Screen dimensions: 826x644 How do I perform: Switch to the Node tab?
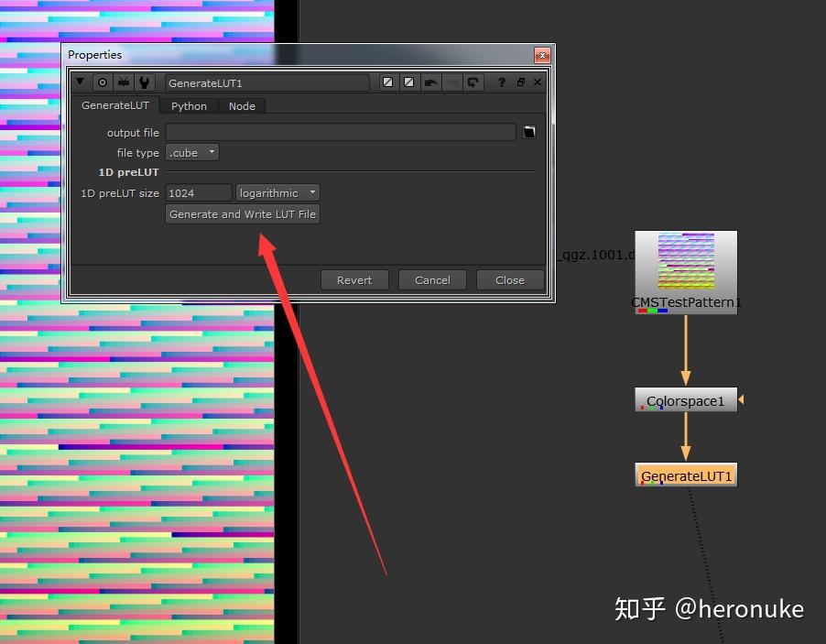(x=242, y=106)
